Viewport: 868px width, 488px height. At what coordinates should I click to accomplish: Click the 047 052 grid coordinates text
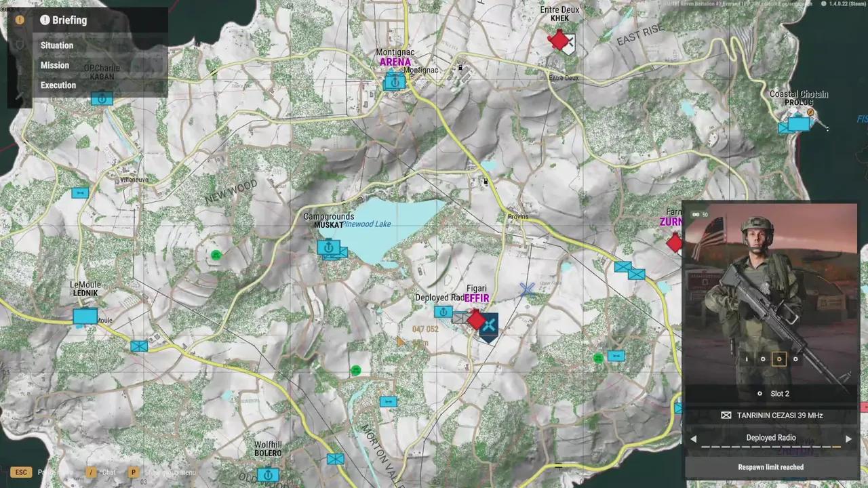pos(425,329)
